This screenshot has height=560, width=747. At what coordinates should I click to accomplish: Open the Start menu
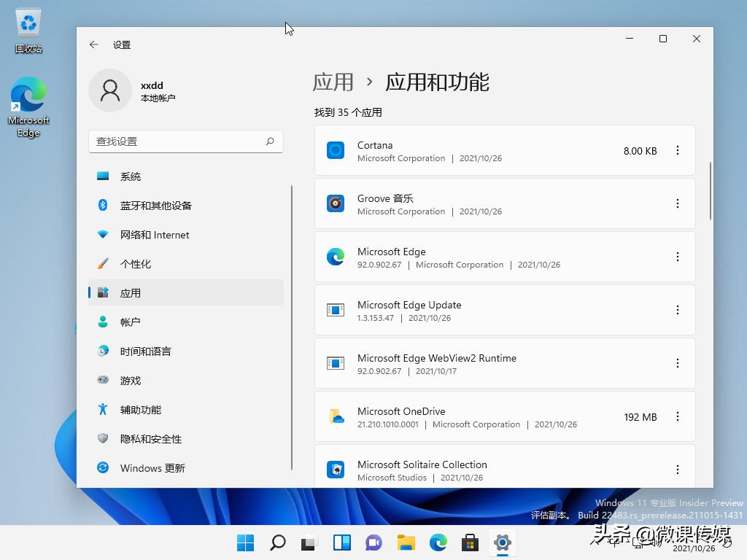tap(245, 542)
